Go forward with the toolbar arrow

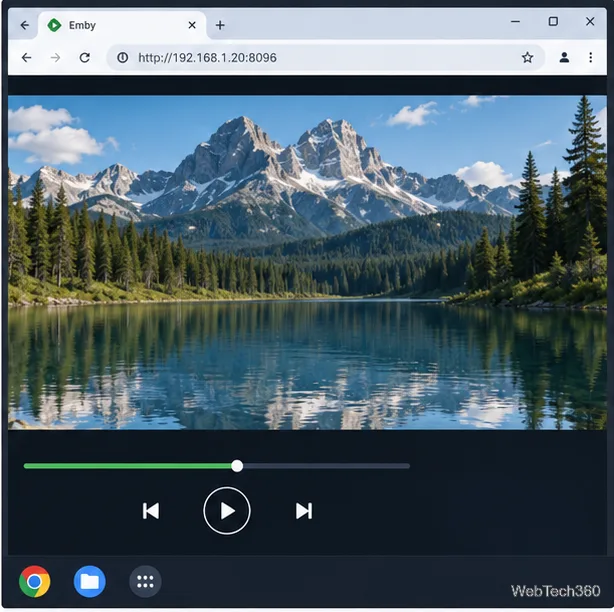pyautogui.click(x=56, y=58)
